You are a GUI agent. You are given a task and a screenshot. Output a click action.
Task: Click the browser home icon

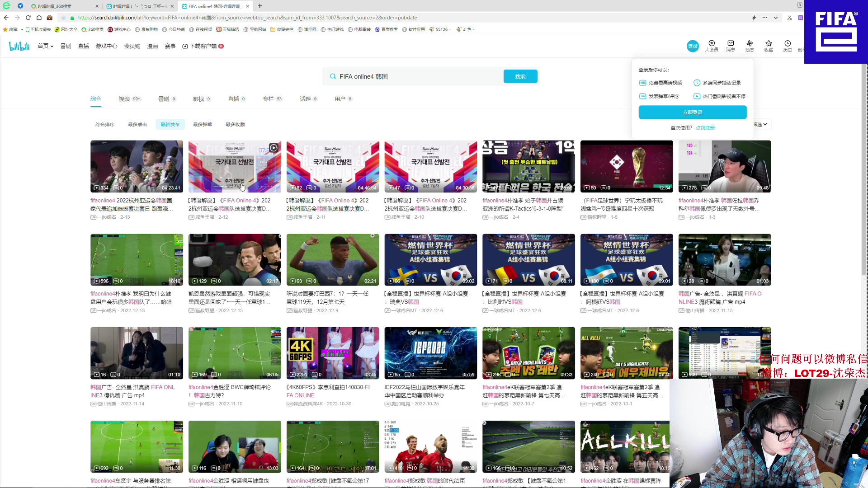[39, 18]
